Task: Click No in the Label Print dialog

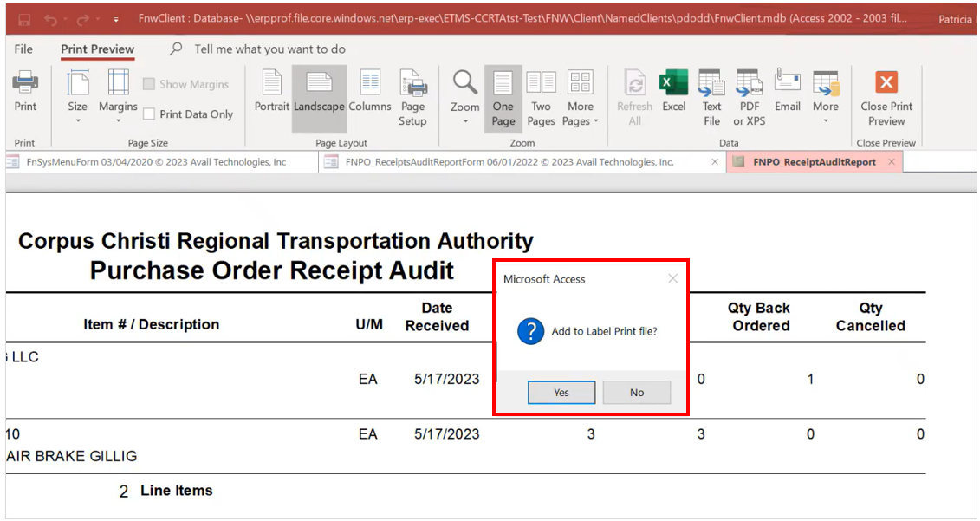Action: coord(636,393)
